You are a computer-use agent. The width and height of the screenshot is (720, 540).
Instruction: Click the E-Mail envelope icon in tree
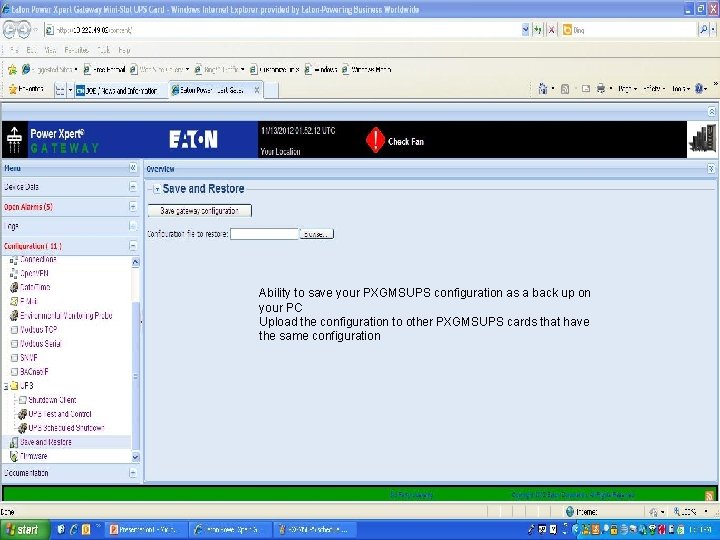14,302
